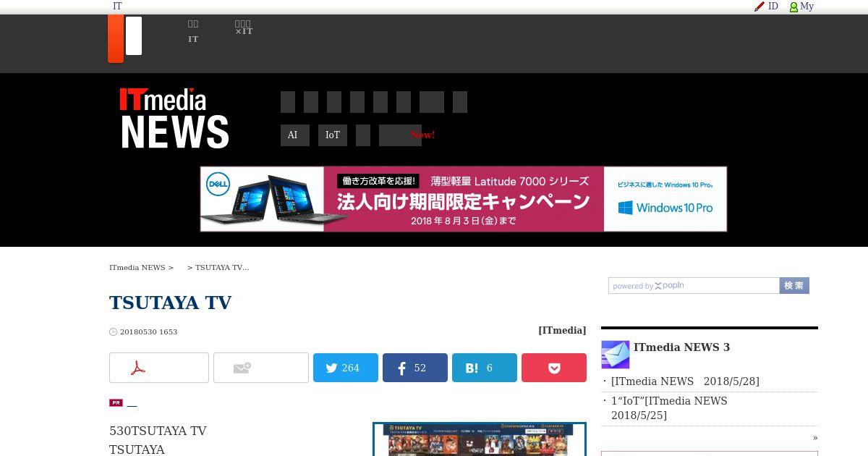This screenshot has height=456, width=868.
Task: Open the [ITmedia] author link
Action: 562,330
